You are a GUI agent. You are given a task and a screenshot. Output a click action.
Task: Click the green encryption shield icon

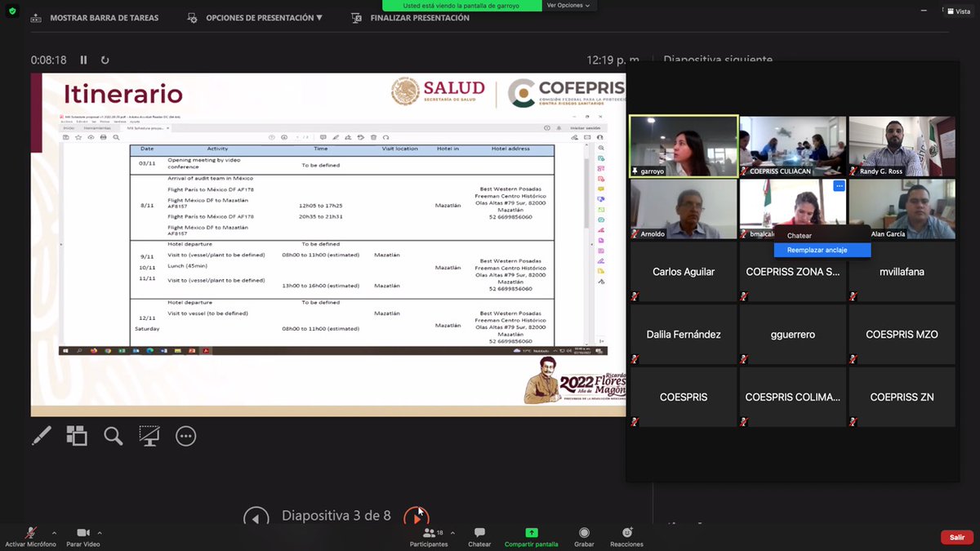coord(11,11)
